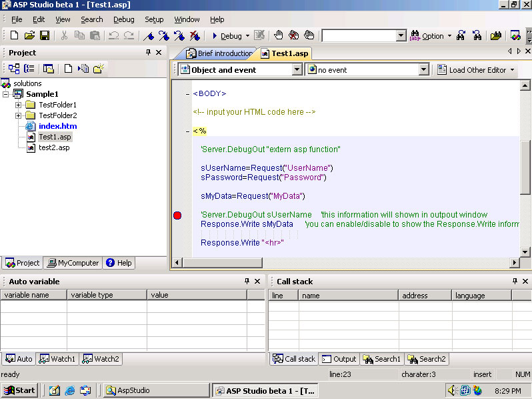Click the Cut scissors icon
The image size is (532, 399).
(64, 35)
